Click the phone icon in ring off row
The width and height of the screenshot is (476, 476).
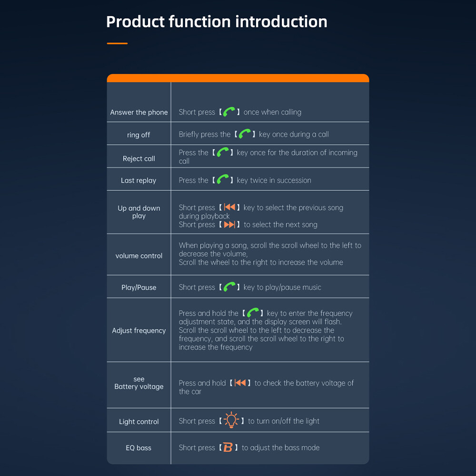[x=245, y=134]
